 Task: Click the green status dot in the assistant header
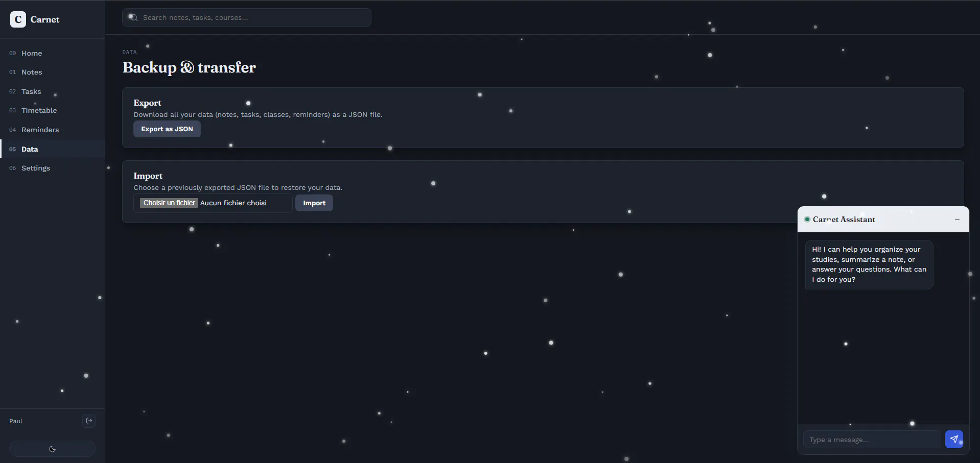tap(807, 220)
